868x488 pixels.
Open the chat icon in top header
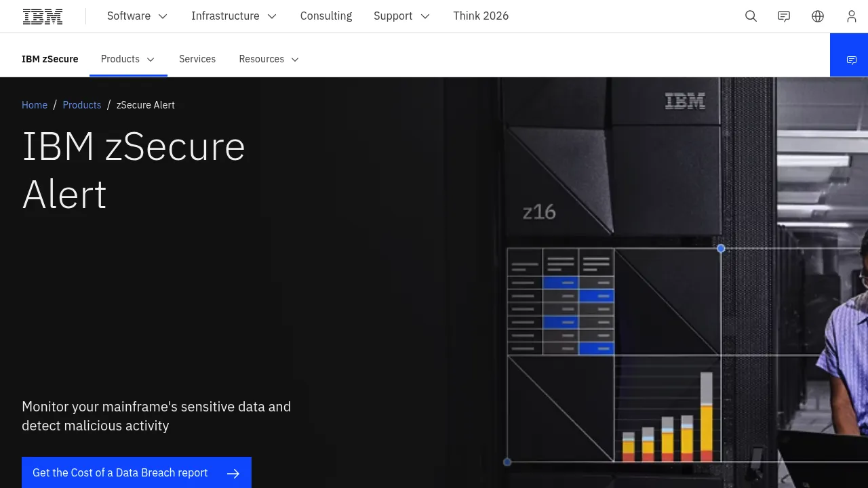pyautogui.click(x=784, y=16)
